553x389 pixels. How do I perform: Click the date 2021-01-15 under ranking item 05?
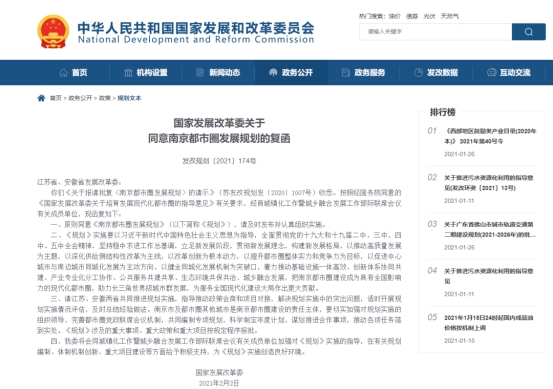coord(459,341)
